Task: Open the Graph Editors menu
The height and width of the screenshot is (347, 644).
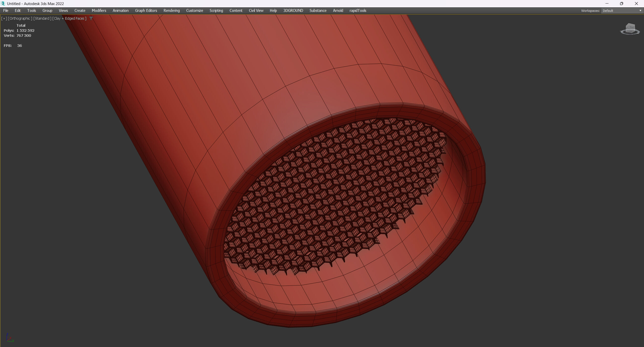Action: tap(146, 11)
